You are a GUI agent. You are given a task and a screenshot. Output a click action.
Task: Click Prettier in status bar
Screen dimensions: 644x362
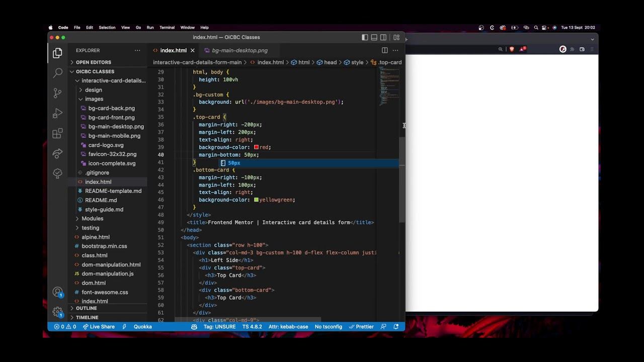click(361, 327)
